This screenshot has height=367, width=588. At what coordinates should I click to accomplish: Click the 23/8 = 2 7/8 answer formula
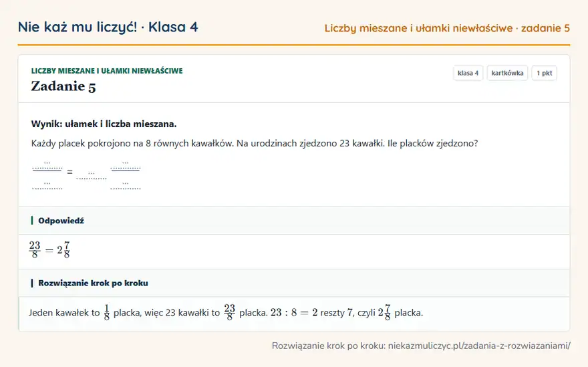tap(49, 250)
